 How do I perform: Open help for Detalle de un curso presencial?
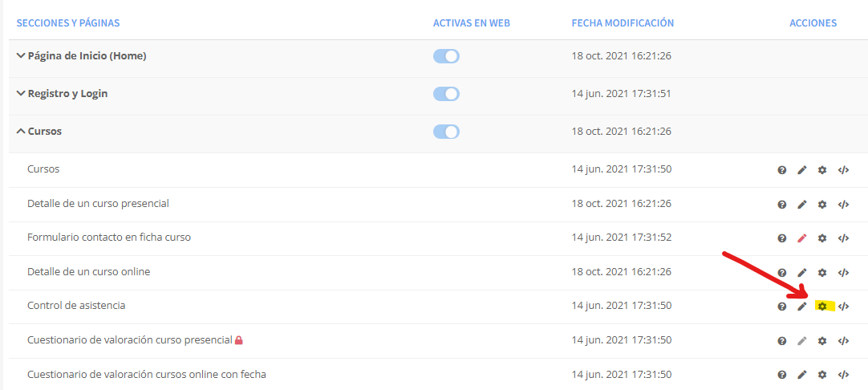(x=781, y=205)
